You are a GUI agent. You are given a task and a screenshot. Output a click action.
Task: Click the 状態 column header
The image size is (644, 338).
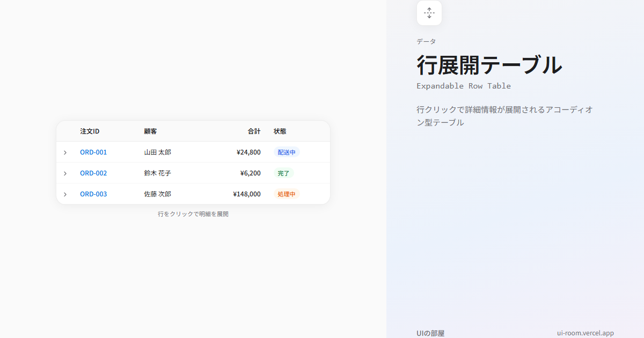click(x=280, y=131)
